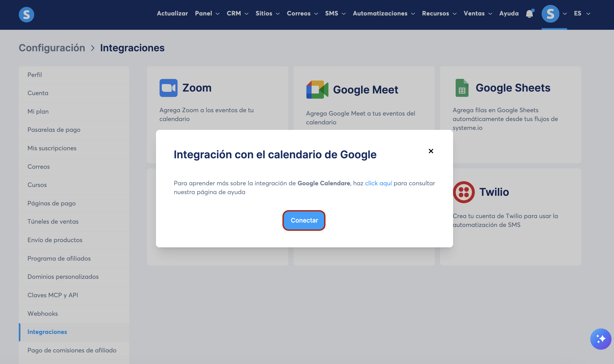The image size is (614, 364).
Task: Click the Google Meet logo icon
Action: (x=317, y=90)
